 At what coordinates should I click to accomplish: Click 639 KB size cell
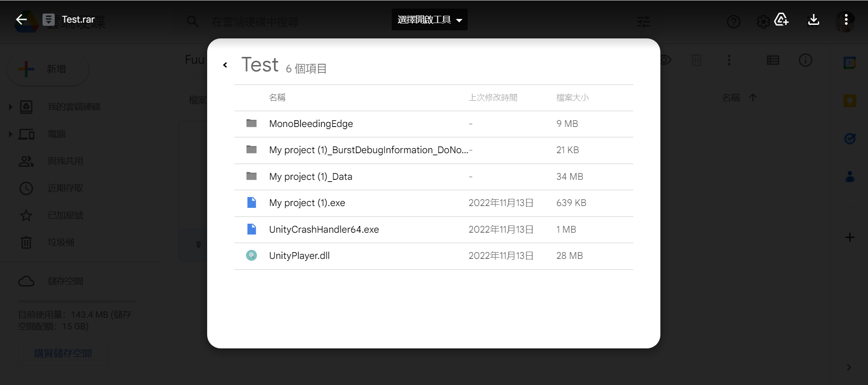pyautogui.click(x=571, y=203)
